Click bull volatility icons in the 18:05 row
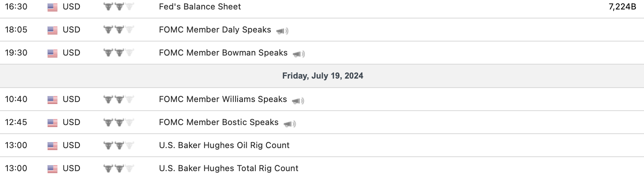Viewport: 644px width, 181px height. coord(119,30)
